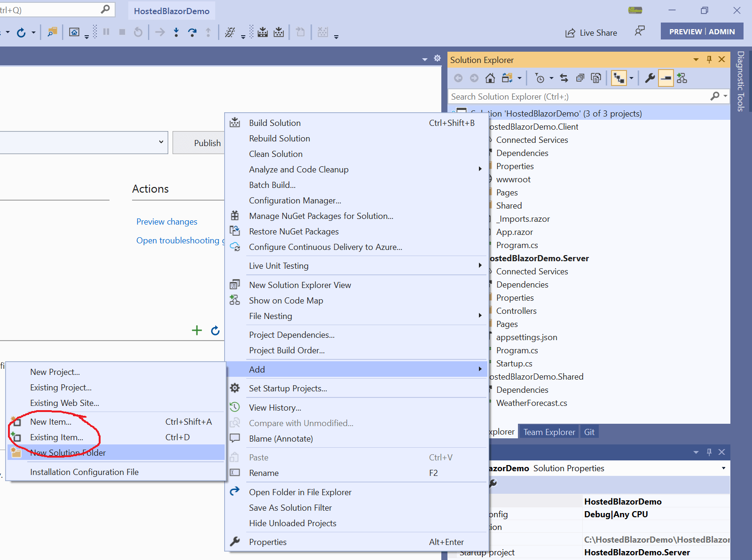
Task: Select Manage NuGet Packages for Solution
Action: (x=356, y=216)
